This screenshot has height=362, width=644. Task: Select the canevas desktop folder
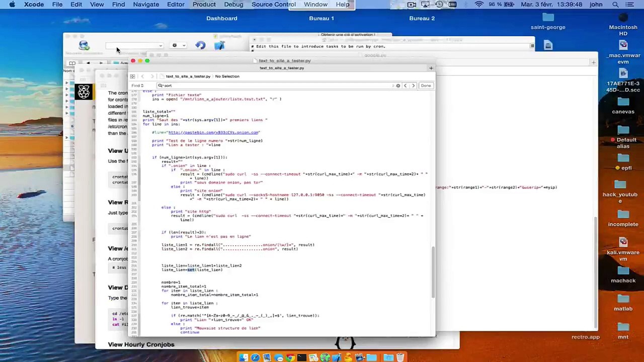point(623,105)
